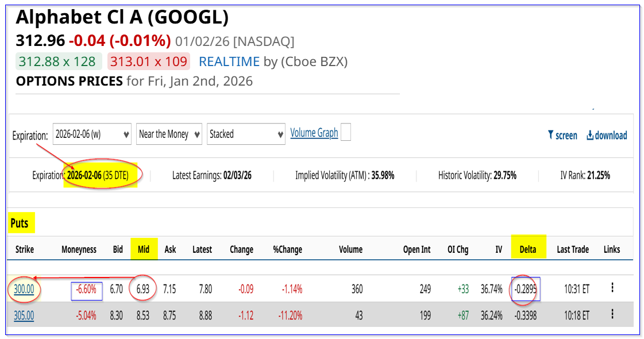This screenshot has height=339, width=644.
Task: Click the download icon
Action: [590, 136]
